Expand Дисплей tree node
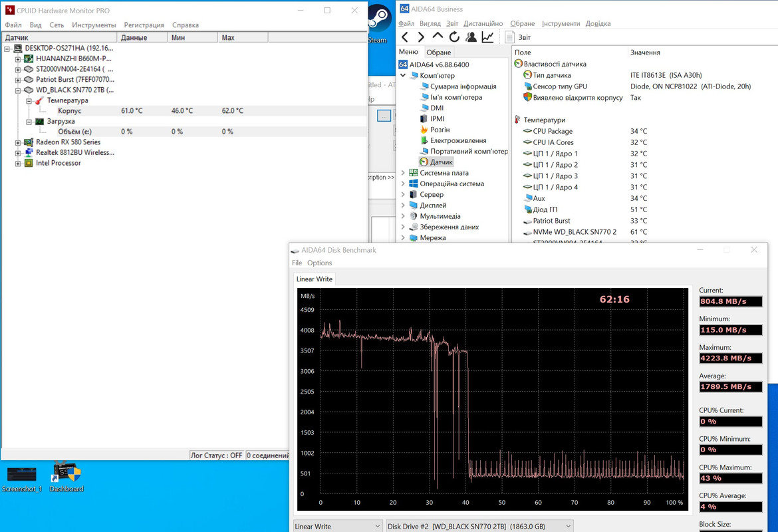The height and width of the screenshot is (532, 778). pos(403,205)
